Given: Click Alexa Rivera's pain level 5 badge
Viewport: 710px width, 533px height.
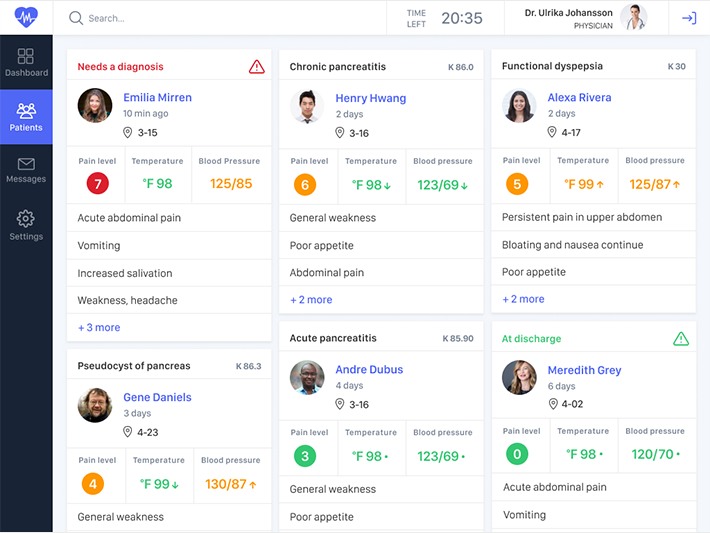Looking at the screenshot, I should pyautogui.click(x=517, y=184).
